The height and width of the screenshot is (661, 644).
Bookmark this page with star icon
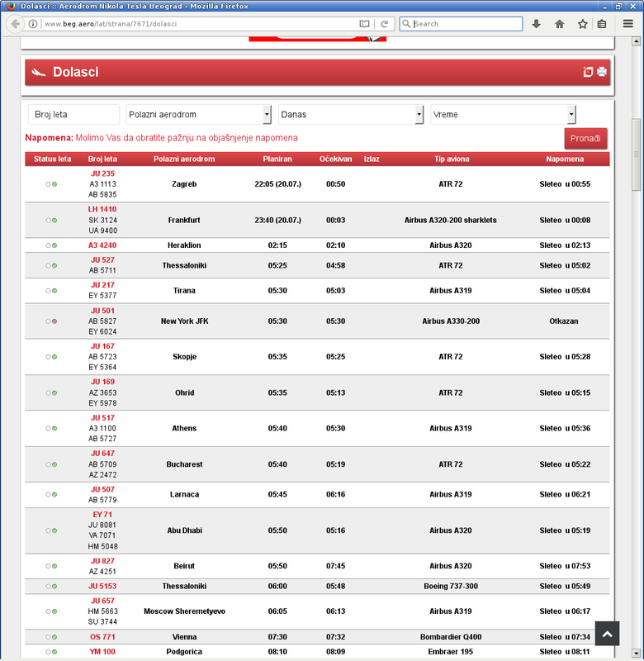pyautogui.click(x=583, y=24)
